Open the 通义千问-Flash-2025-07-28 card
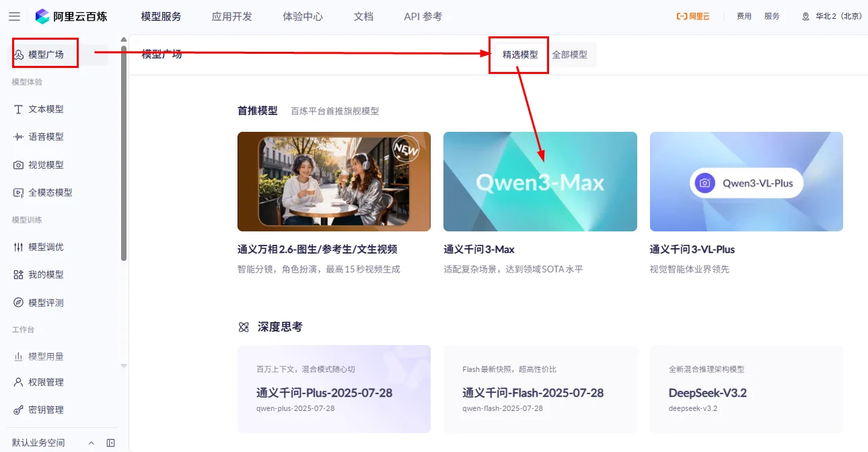This screenshot has width=868, height=452. tap(540, 389)
